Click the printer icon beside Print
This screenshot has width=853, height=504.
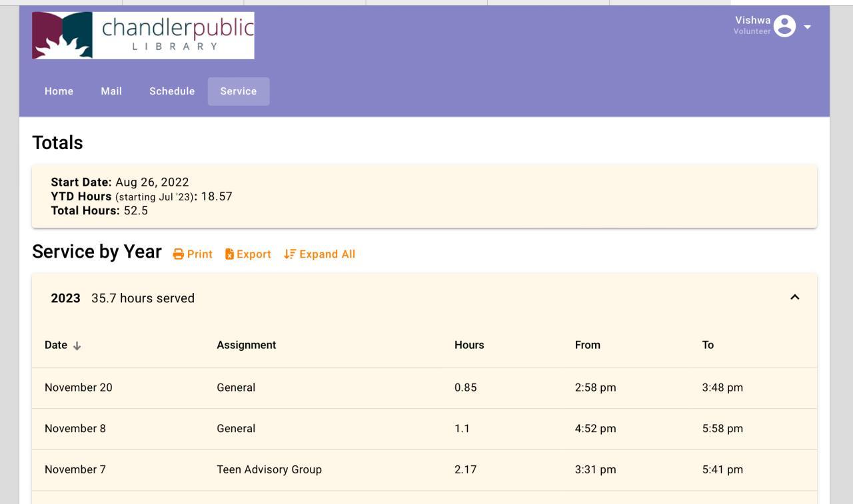pos(179,254)
